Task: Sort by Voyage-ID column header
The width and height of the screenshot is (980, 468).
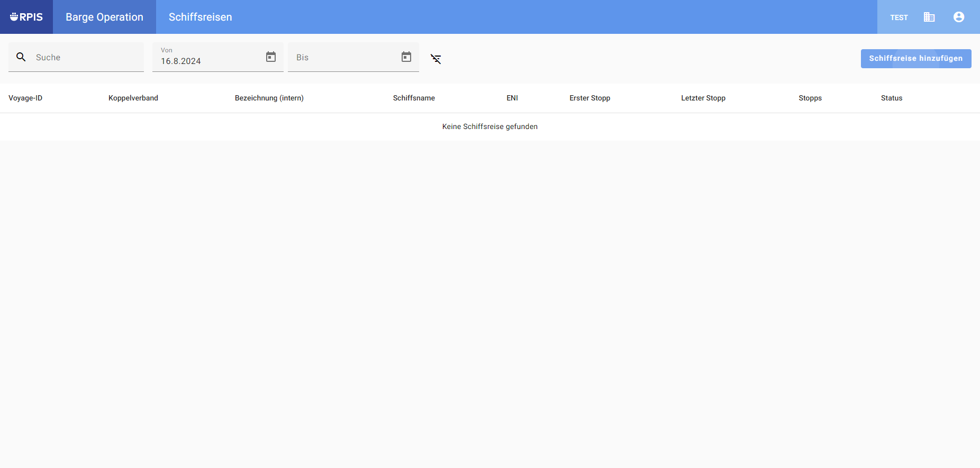Action: [x=25, y=98]
